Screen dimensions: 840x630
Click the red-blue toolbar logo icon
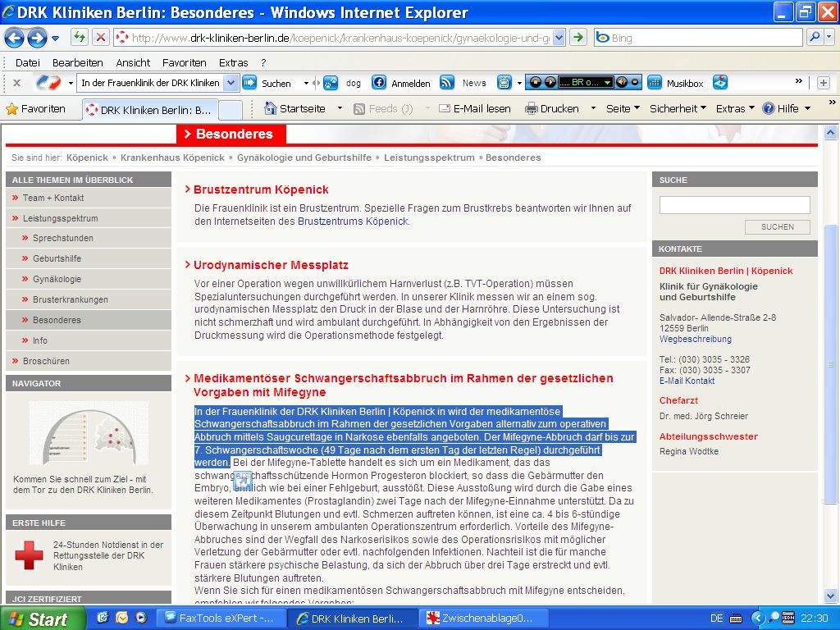click(x=48, y=83)
